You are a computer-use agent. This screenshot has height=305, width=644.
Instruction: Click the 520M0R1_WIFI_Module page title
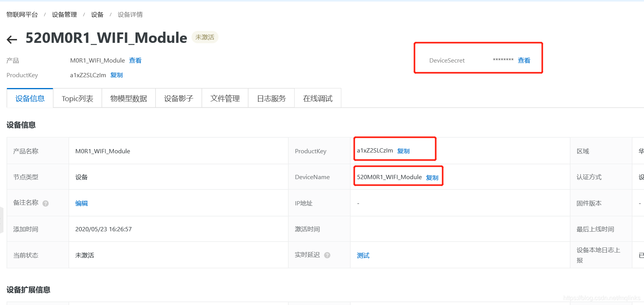106,38
